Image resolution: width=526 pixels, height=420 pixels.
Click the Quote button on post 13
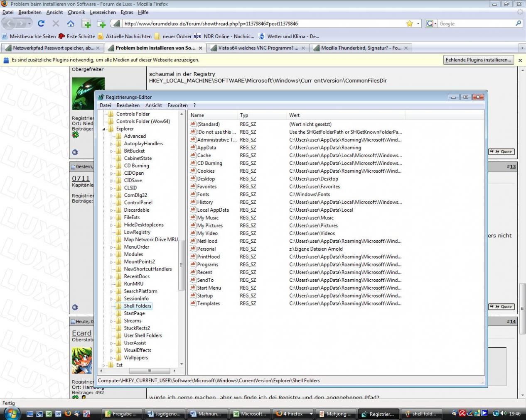tap(501, 307)
